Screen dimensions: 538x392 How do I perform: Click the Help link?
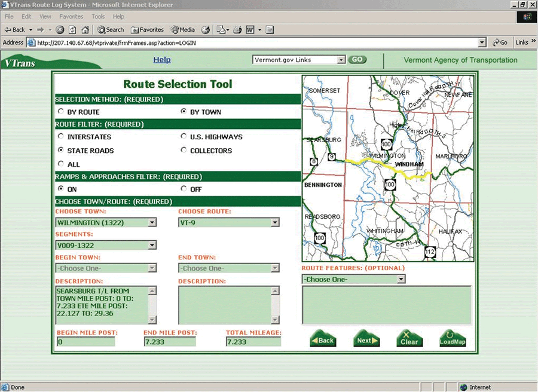point(162,60)
